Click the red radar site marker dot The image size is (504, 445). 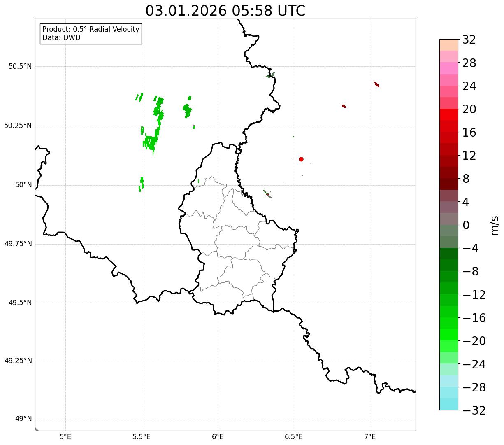coord(301,159)
